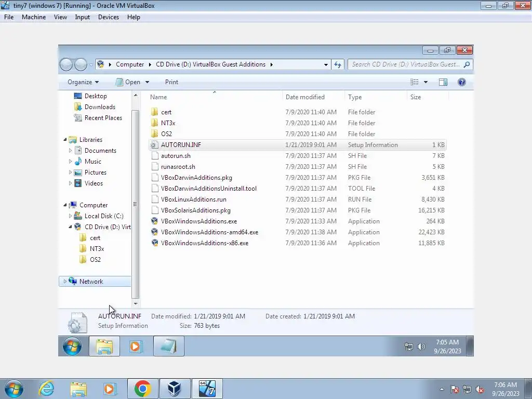Viewport: 532px width, 399px height.
Task: Expand the Pictures library node
Action: 70,172
